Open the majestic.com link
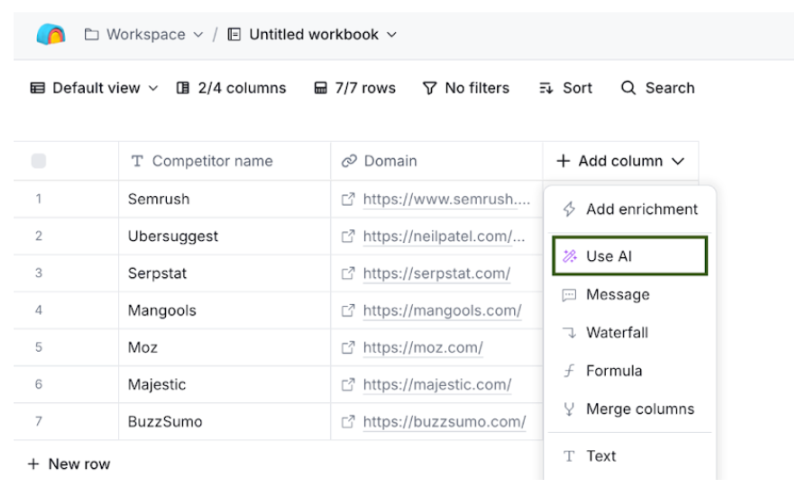794x480 pixels. point(437,385)
